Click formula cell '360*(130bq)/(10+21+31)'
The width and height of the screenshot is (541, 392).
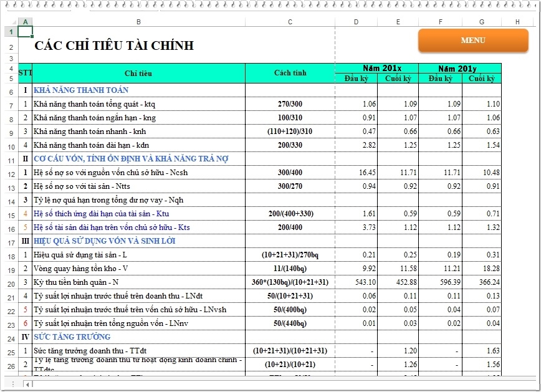(290, 282)
